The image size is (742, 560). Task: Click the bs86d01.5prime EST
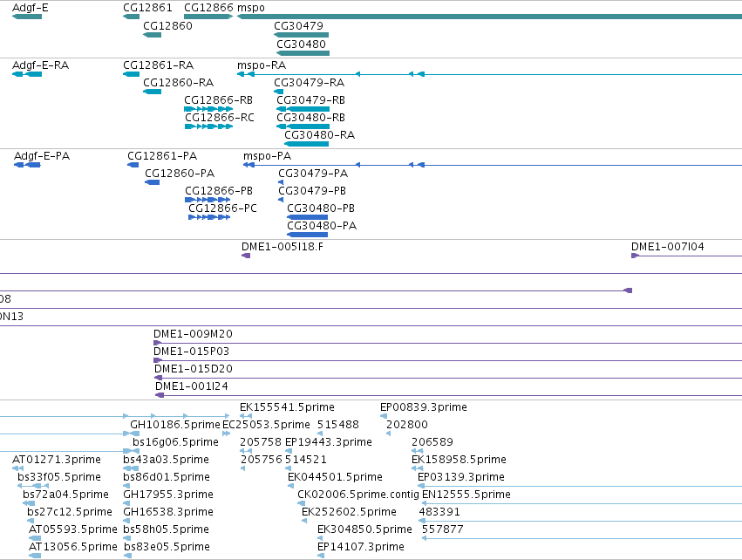(126, 486)
